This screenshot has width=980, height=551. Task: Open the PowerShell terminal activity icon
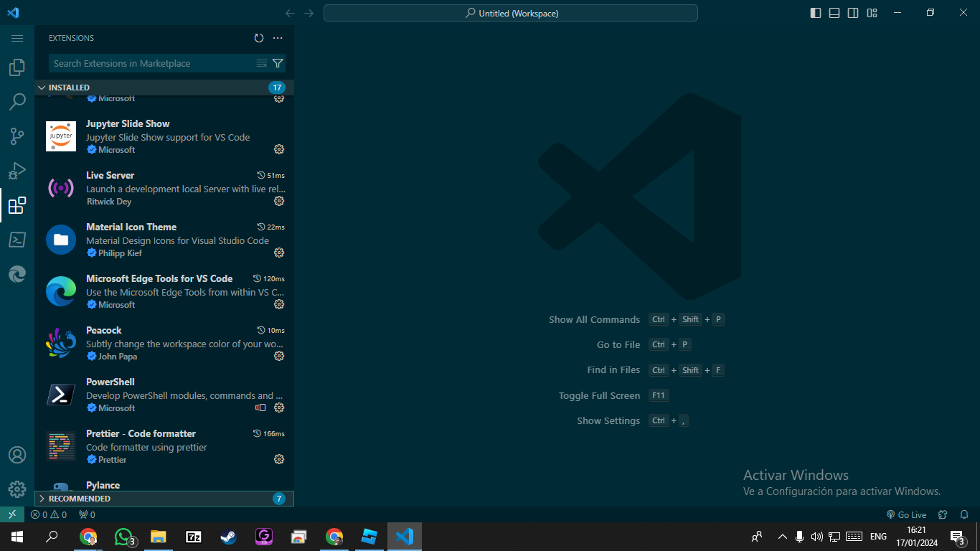pyautogui.click(x=17, y=240)
